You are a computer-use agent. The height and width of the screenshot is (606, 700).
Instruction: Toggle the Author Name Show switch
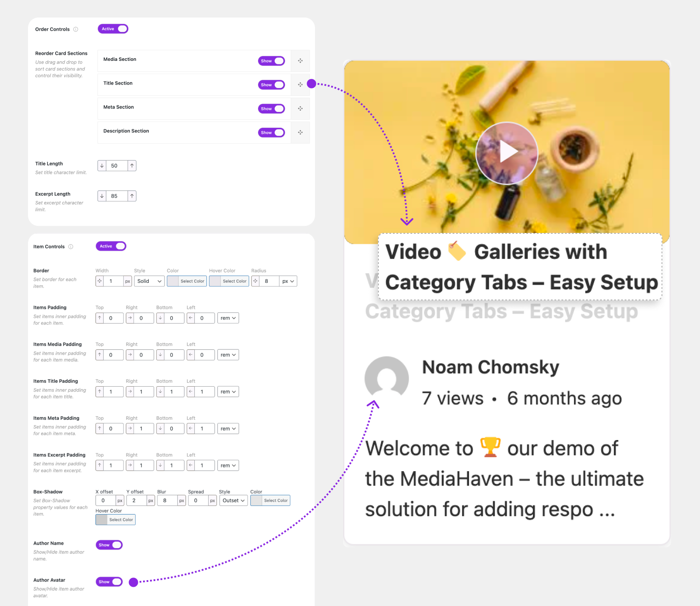point(109,545)
